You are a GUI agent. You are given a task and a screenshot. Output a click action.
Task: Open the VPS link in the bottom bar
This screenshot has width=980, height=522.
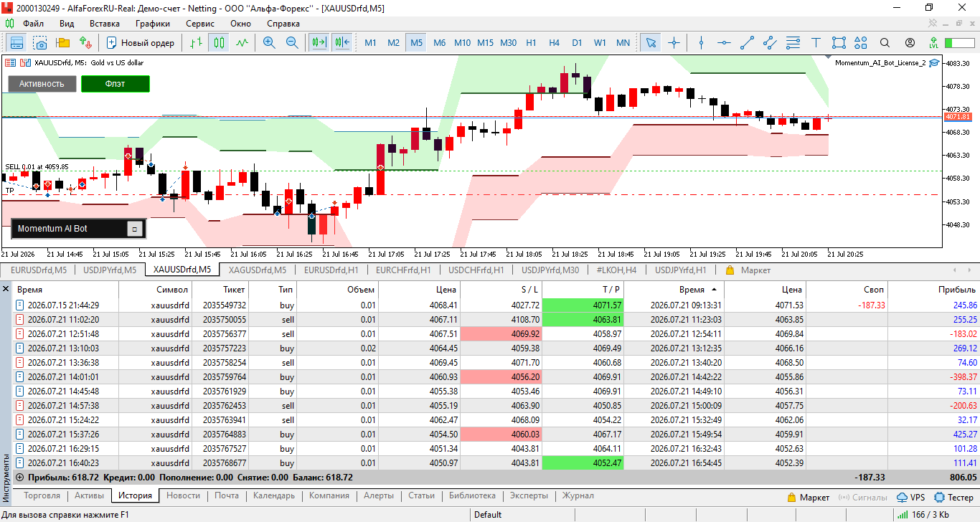(911, 498)
